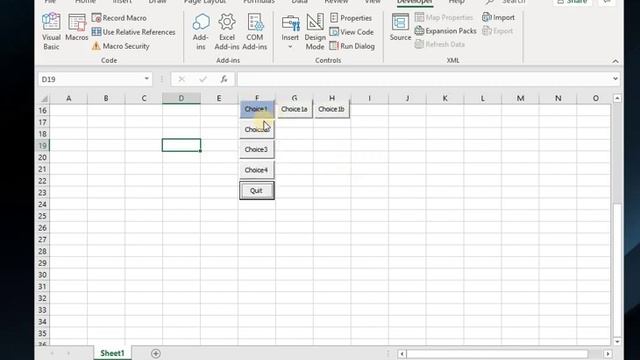The height and width of the screenshot is (360, 640).
Task: Add a new sheet
Action: (x=156, y=353)
